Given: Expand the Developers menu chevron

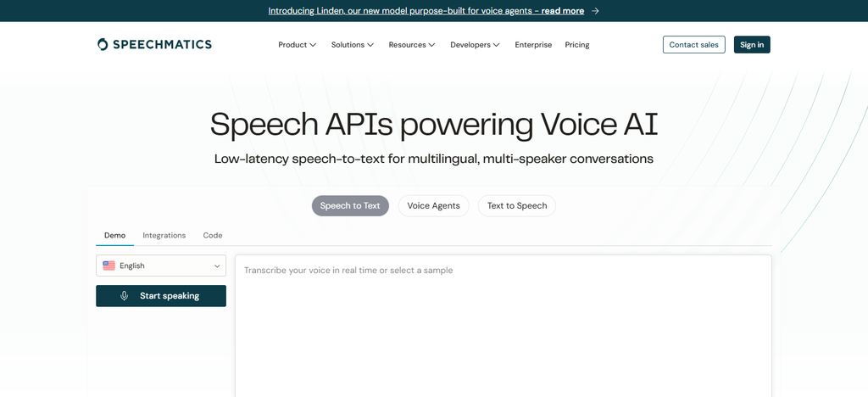Looking at the screenshot, I should pyautogui.click(x=497, y=45).
